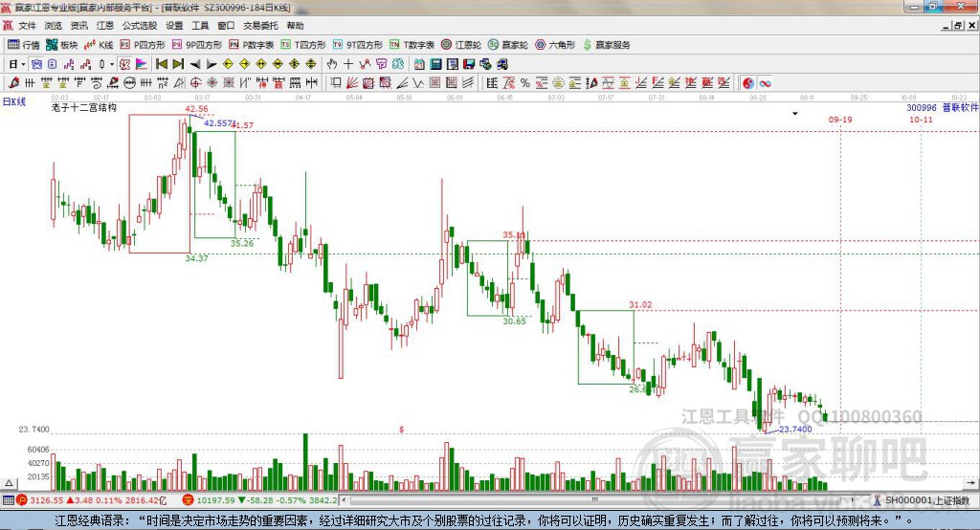Click the red radiating lines tool
980x530 pixels.
click(352, 82)
